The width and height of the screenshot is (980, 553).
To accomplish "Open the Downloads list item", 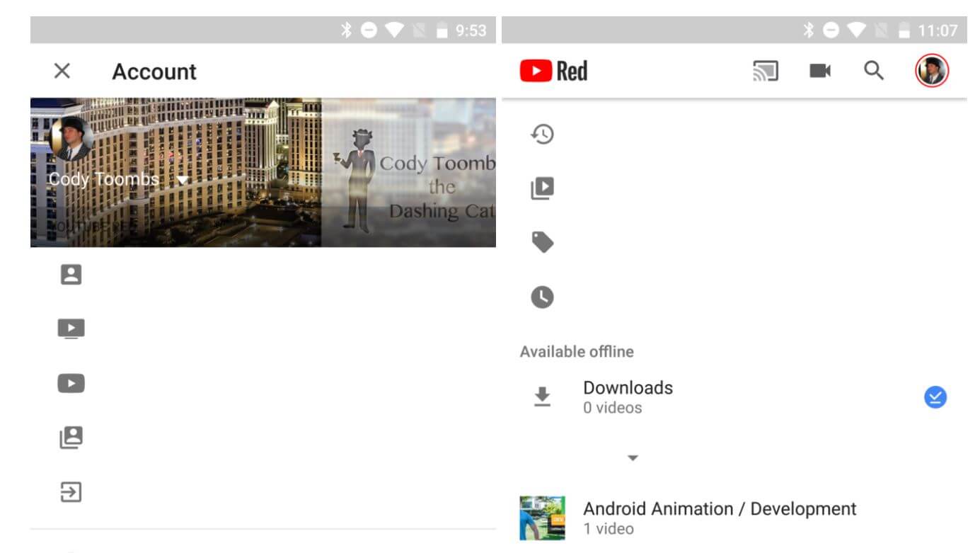I will click(x=628, y=397).
